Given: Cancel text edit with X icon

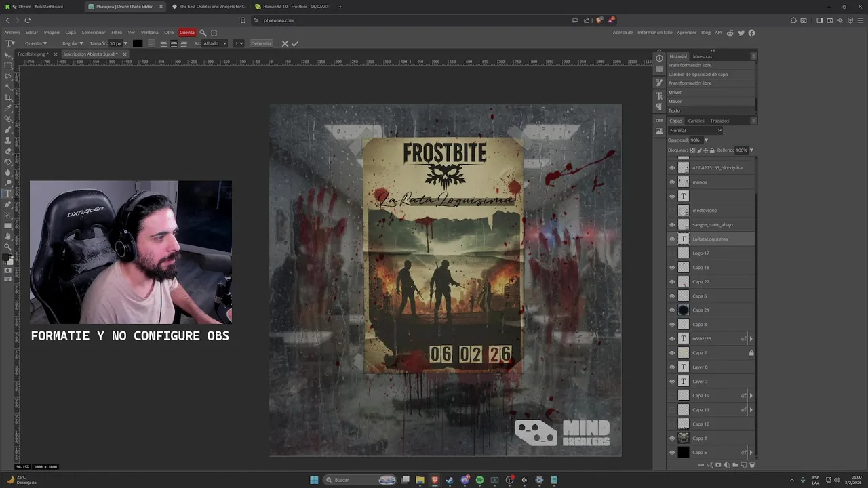Looking at the screenshot, I should [x=285, y=43].
